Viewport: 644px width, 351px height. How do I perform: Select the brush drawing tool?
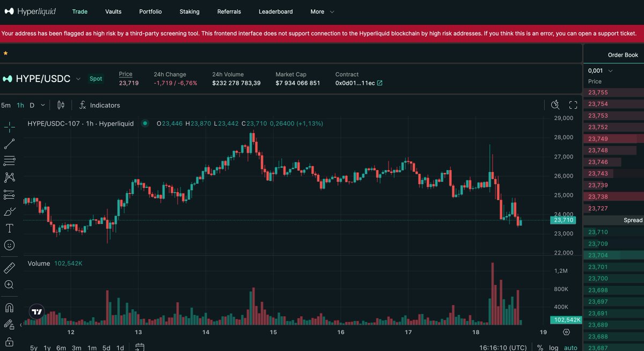(9, 211)
